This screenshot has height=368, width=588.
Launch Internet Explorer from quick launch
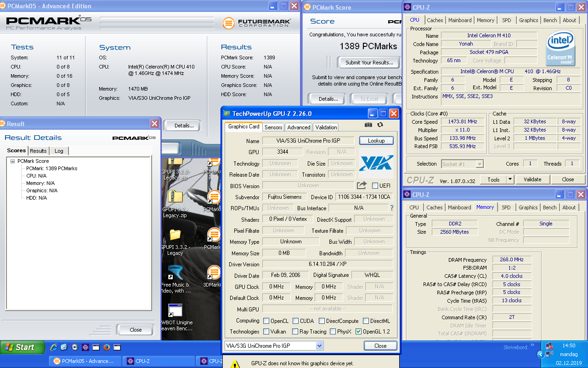tap(54, 347)
